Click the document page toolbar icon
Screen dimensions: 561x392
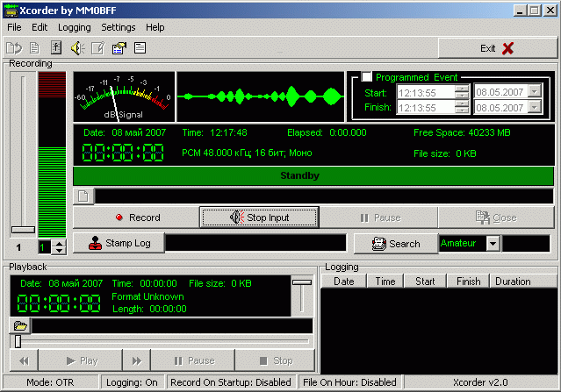point(34,48)
